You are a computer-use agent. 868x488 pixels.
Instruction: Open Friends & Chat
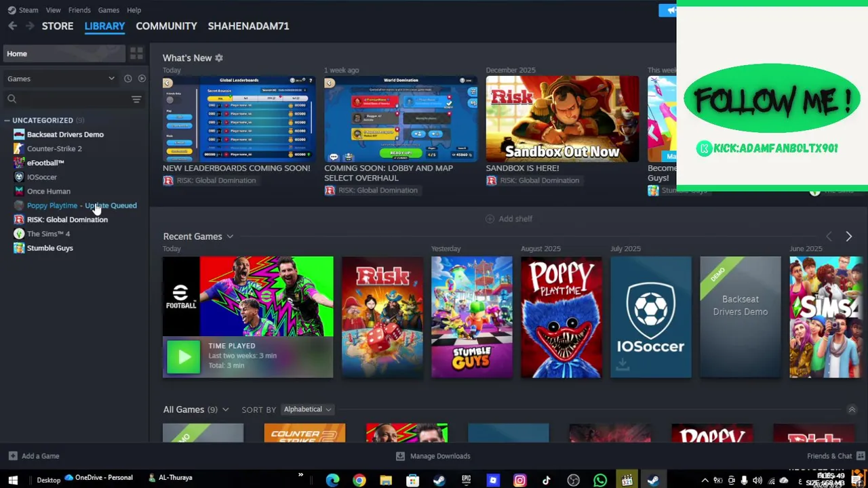(x=836, y=456)
